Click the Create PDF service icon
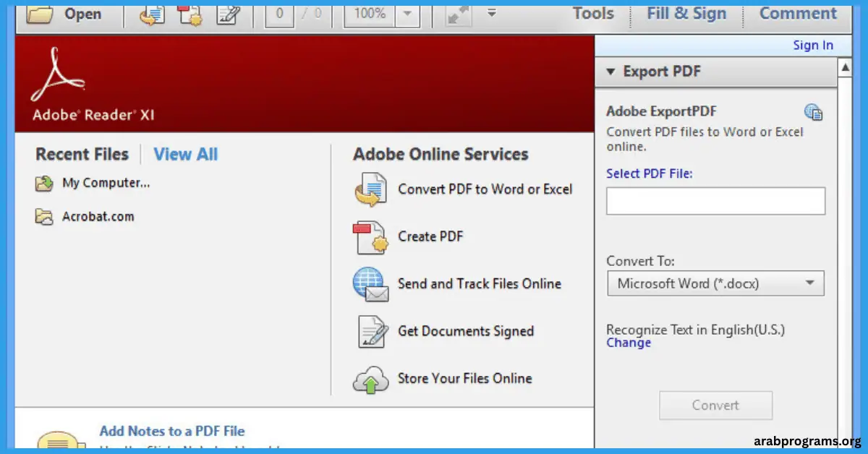The height and width of the screenshot is (454, 868). [371, 238]
